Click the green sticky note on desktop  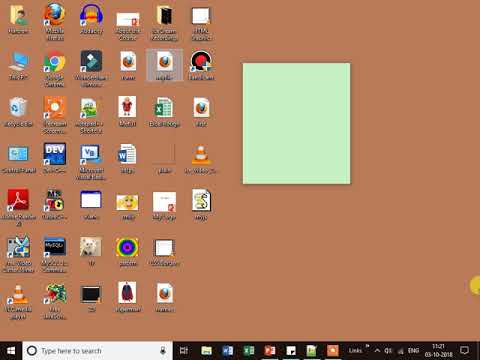click(x=296, y=123)
